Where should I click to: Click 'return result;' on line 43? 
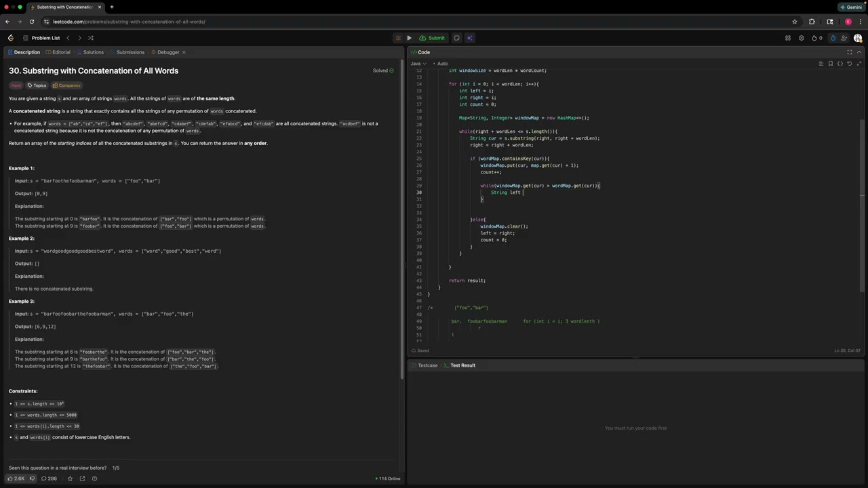pyautogui.click(x=467, y=281)
